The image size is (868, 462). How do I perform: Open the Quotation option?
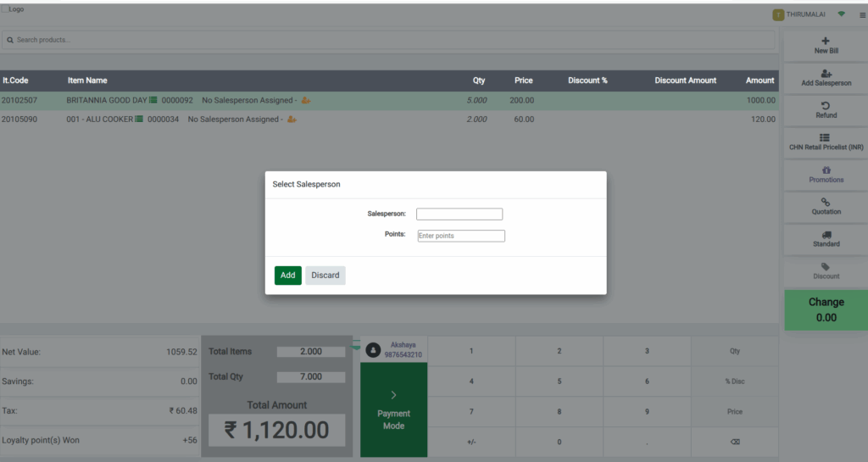pos(826,206)
